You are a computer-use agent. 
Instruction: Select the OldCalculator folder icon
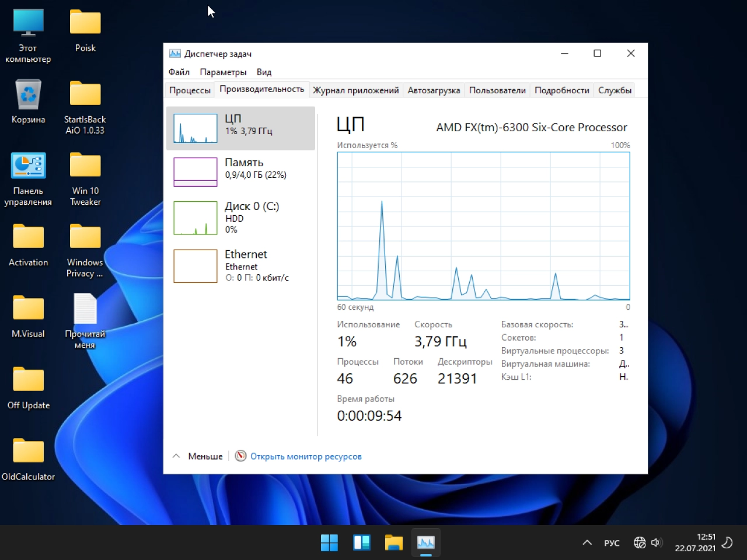[28, 459]
